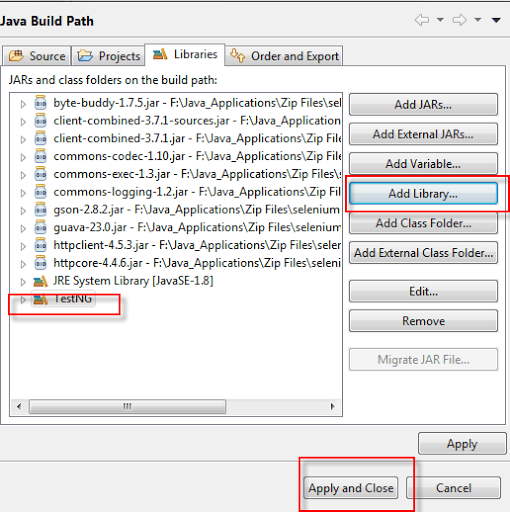Select the Libraries tab
Screen dimensions: 510x512
[185, 54]
